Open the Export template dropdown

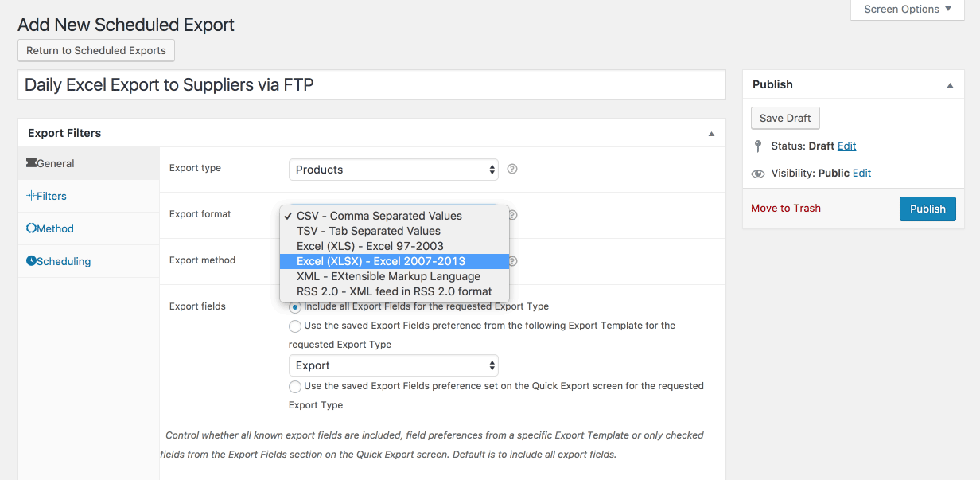[394, 365]
